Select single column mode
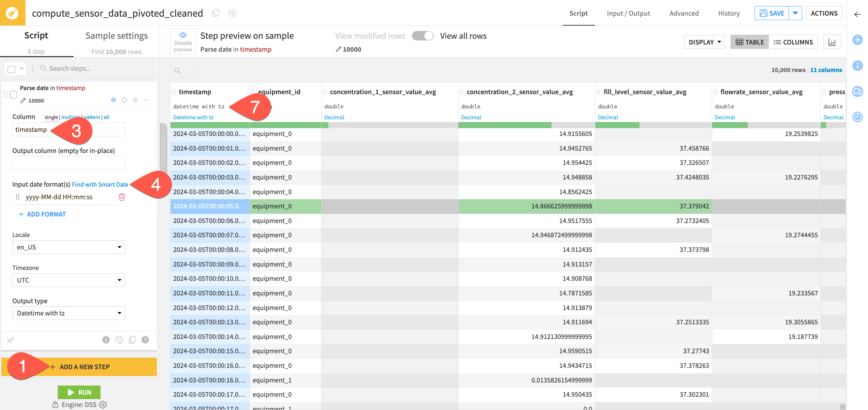This screenshot has width=868, height=410. point(51,117)
